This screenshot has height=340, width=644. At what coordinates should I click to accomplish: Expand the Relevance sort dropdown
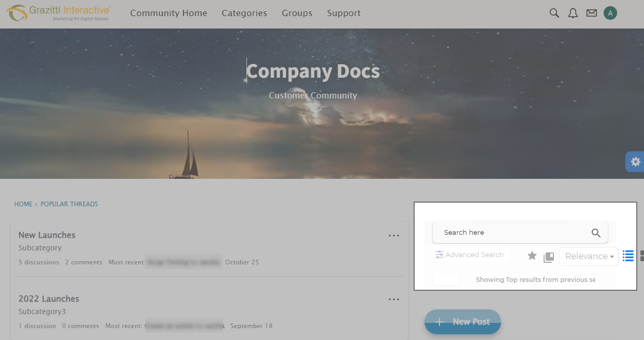[x=589, y=256]
